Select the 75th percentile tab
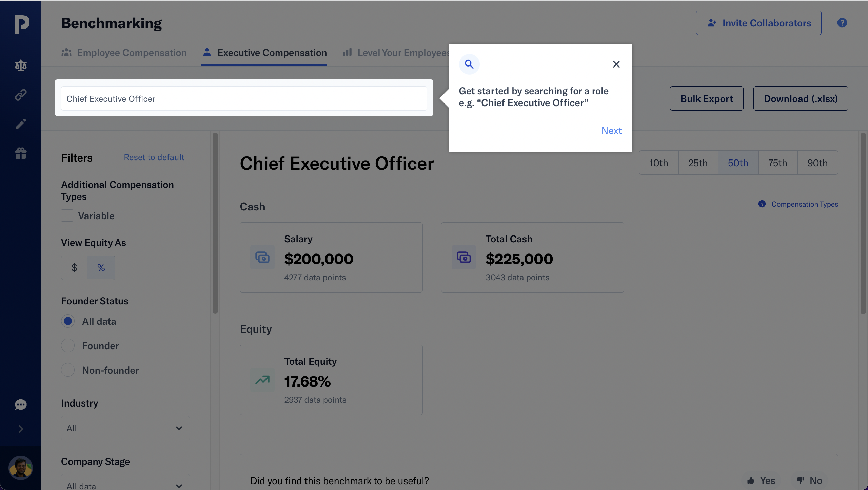This screenshot has height=490, width=868. pyautogui.click(x=777, y=163)
